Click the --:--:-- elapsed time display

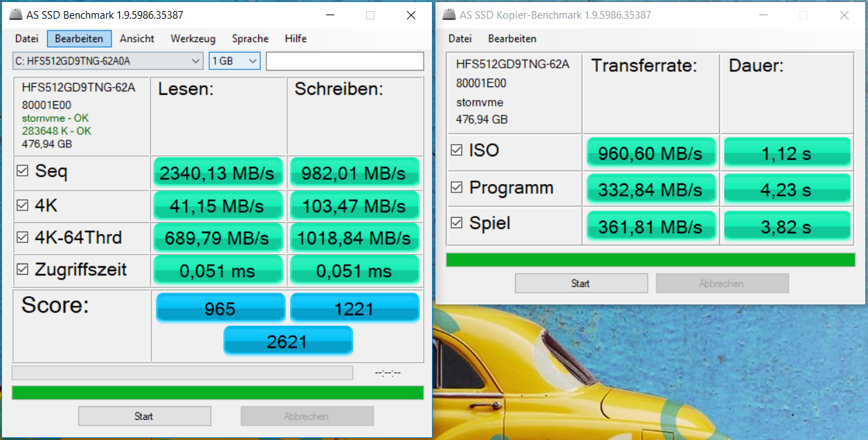(387, 373)
